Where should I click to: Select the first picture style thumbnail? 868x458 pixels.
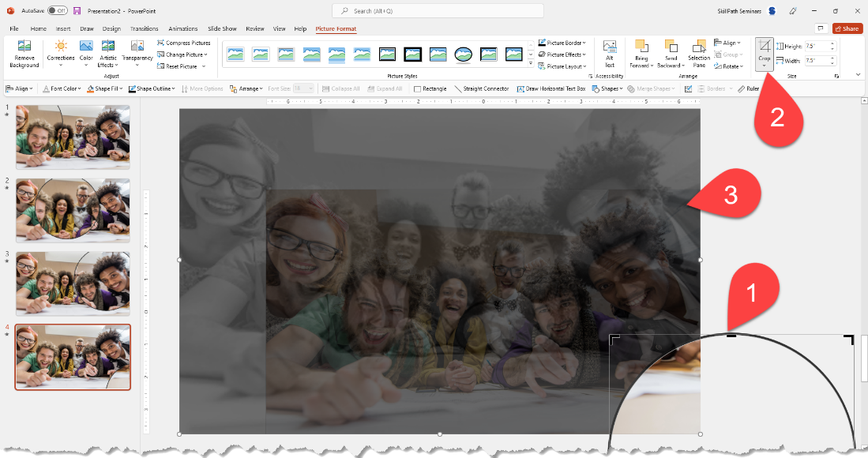point(235,54)
